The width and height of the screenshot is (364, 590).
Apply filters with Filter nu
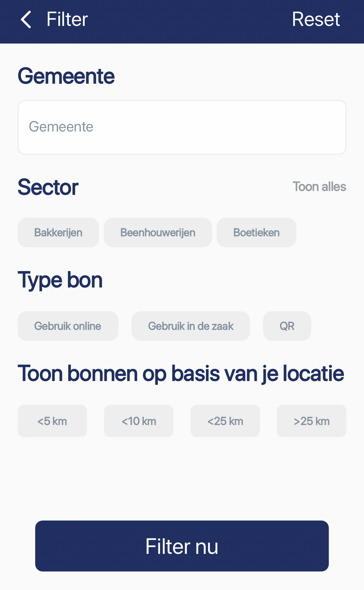pyautogui.click(x=182, y=546)
